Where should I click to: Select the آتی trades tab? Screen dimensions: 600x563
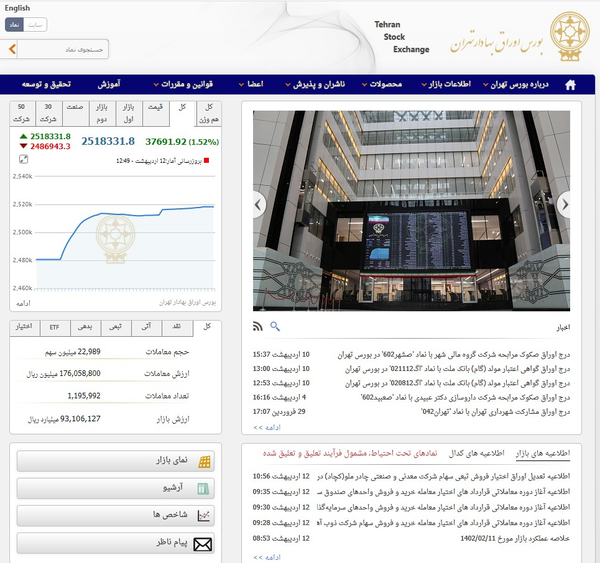coord(146,328)
